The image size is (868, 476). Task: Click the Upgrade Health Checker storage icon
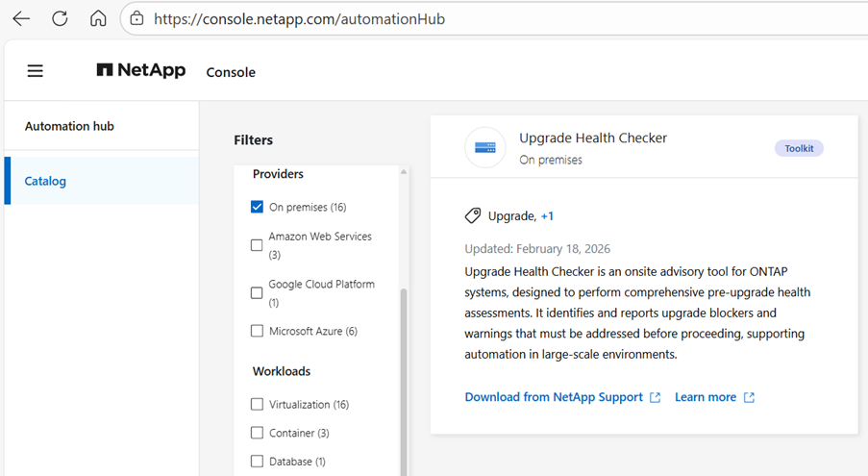485,147
